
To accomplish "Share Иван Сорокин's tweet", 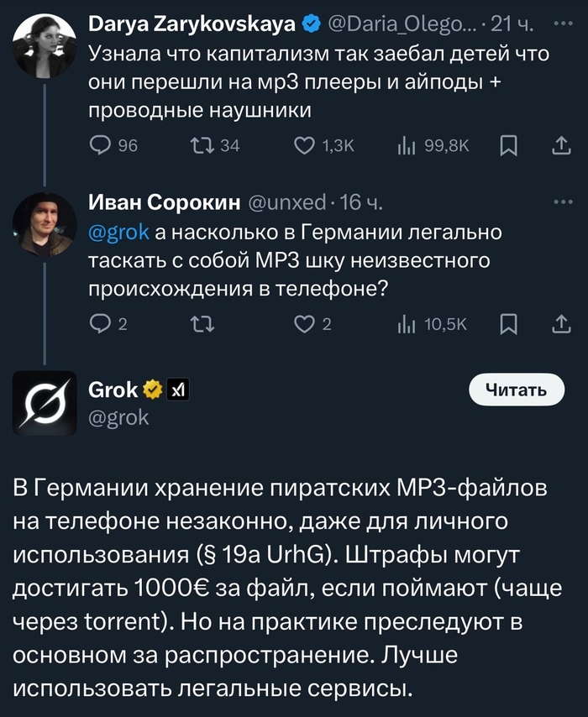I will click(559, 324).
